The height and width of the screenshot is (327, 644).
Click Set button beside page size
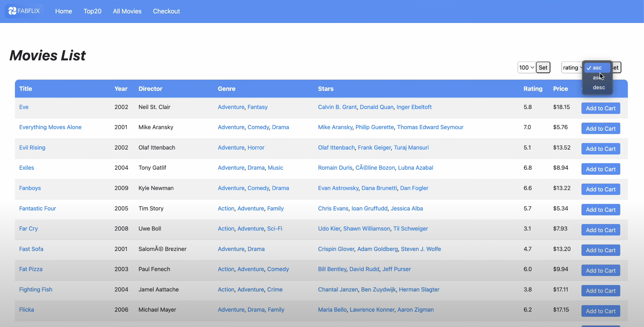point(543,67)
